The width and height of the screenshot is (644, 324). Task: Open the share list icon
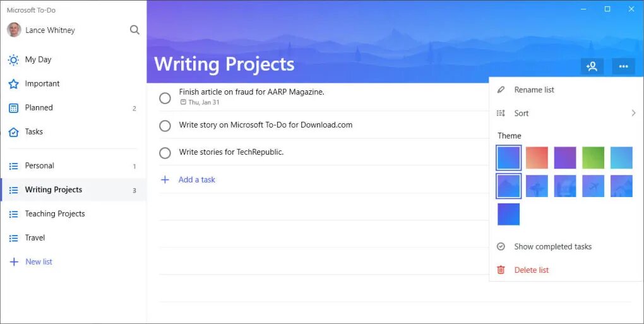click(x=592, y=66)
